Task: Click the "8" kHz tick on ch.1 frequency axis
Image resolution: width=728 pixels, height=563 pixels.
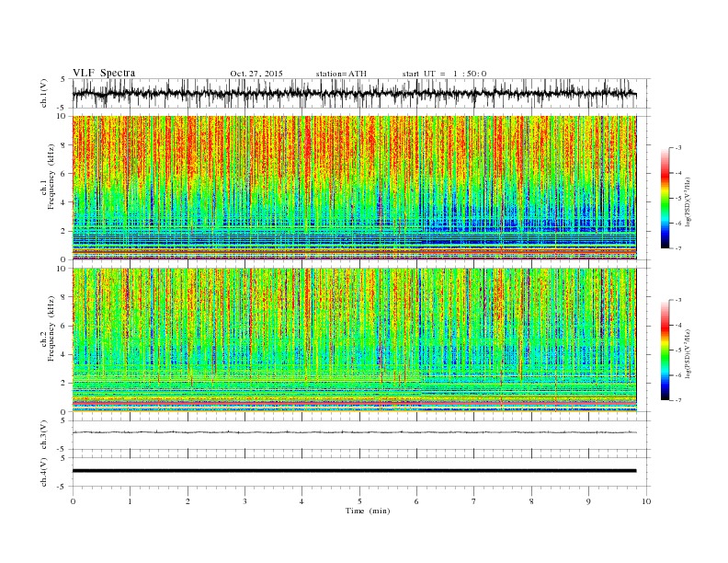Action: pos(64,145)
